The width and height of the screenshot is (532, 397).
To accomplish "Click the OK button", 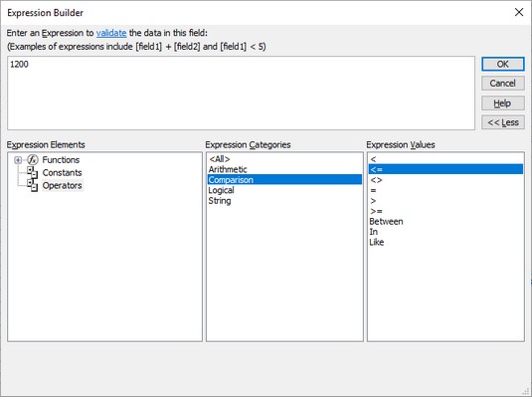I will (503, 65).
